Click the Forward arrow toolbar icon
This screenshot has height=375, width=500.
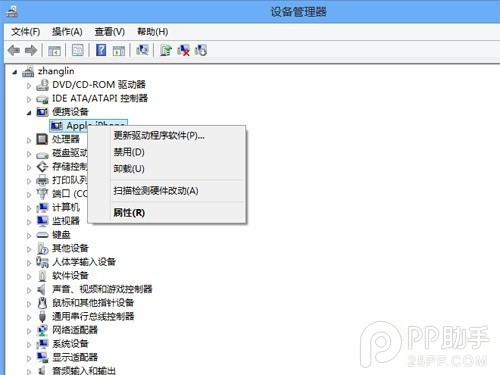pos(31,51)
